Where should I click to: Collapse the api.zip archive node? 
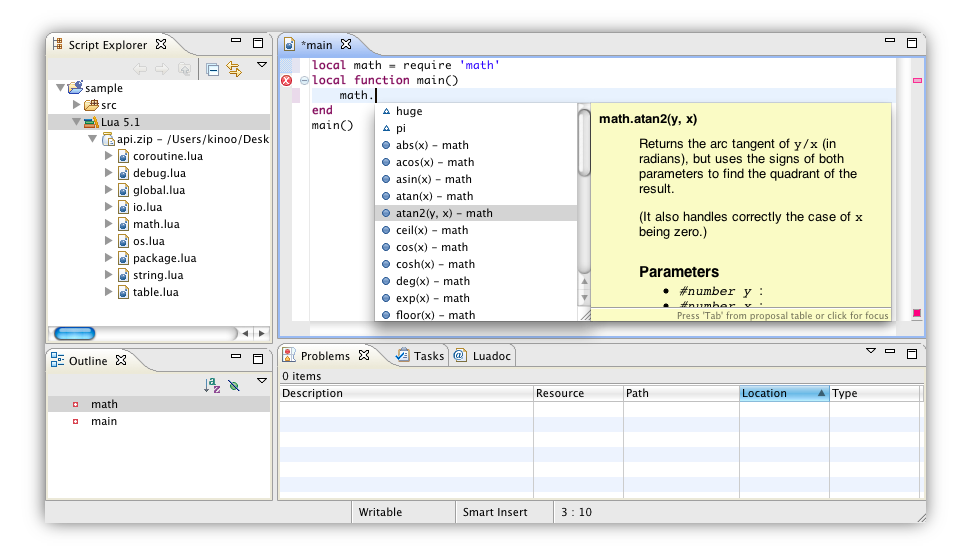tap(92, 139)
